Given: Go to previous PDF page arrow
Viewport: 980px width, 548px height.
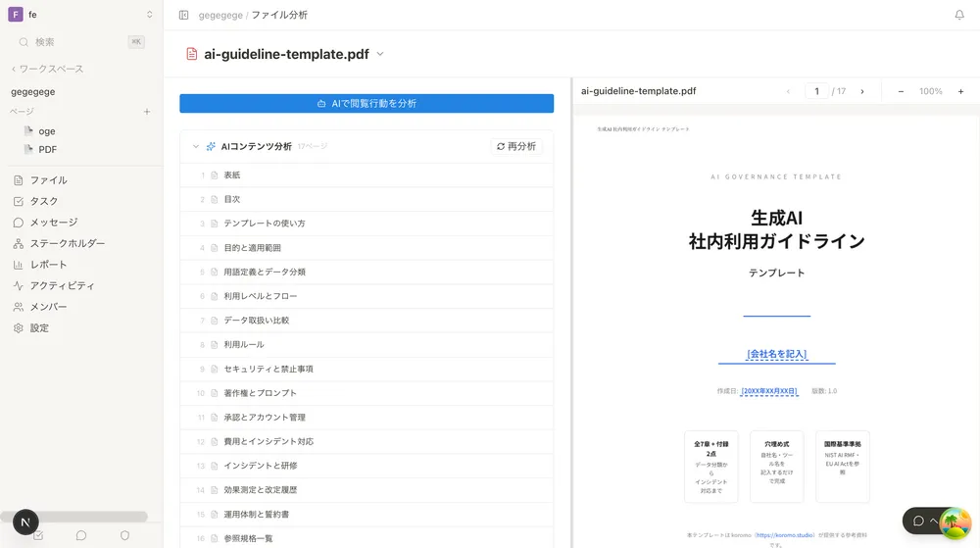Looking at the screenshot, I should point(788,91).
